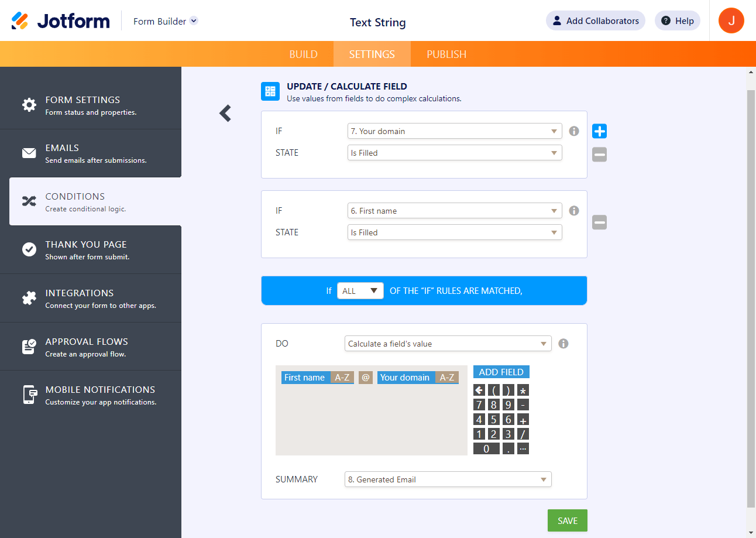Open the Help menu
Image resolution: width=756 pixels, height=538 pixels.
click(678, 20)
